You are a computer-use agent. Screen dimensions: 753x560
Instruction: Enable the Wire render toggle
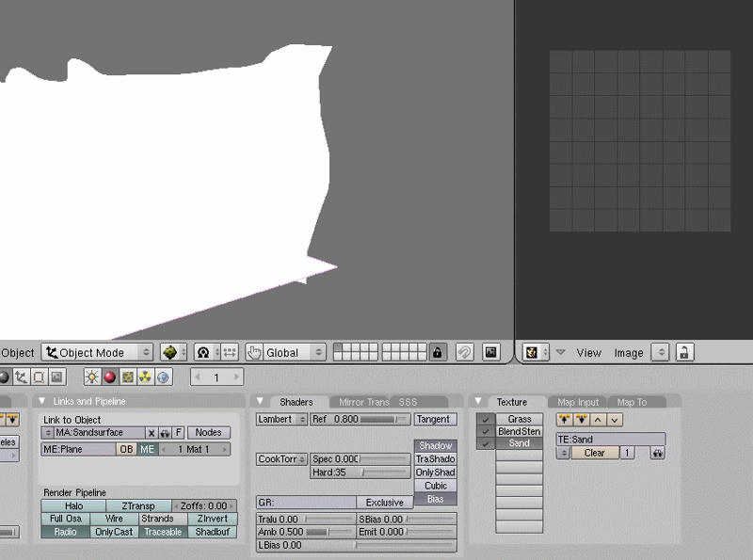coord(114,519)
